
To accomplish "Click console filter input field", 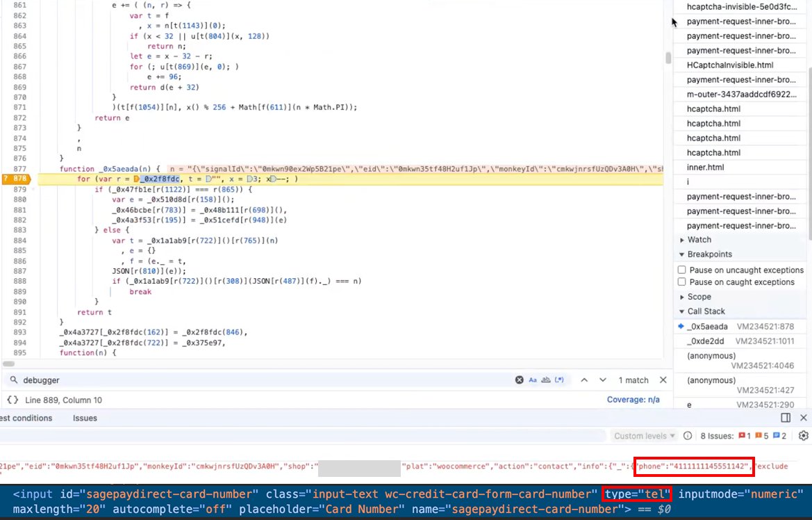I will click(303, 436).
